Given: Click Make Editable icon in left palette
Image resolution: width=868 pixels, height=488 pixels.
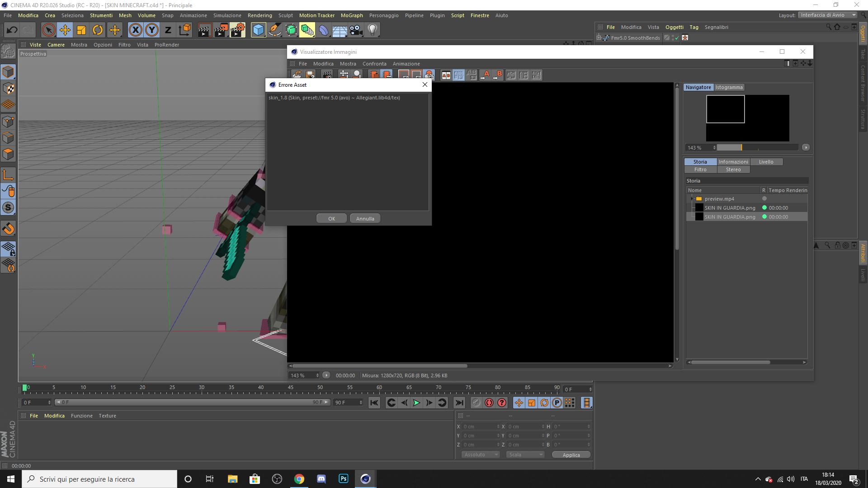Looking at the screenshot, I should 8,51.
